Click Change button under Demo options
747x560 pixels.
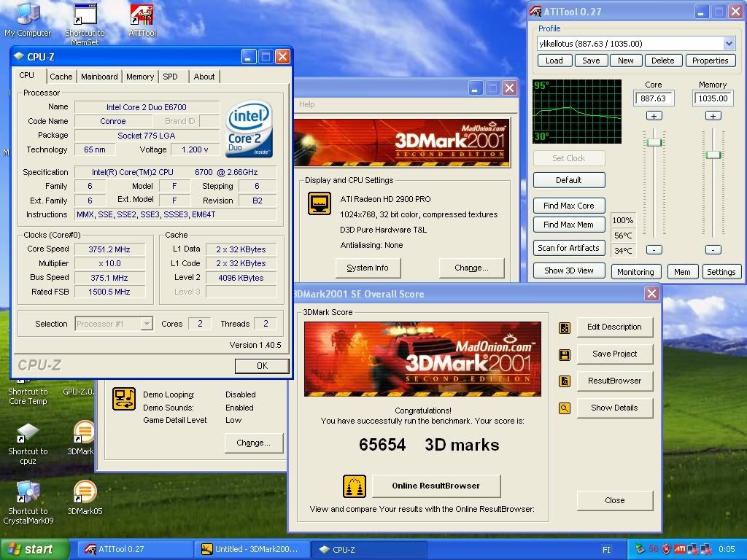point(253,443)
